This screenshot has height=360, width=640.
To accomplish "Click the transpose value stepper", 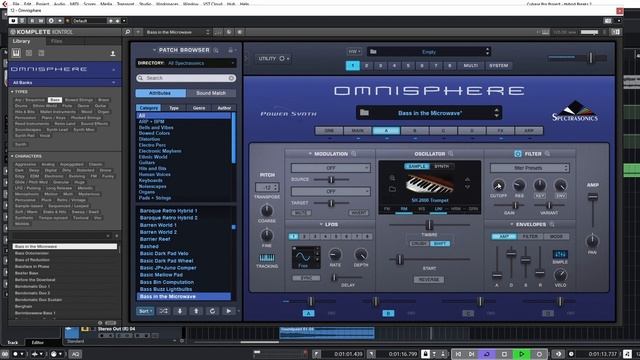I will [267, 187].
